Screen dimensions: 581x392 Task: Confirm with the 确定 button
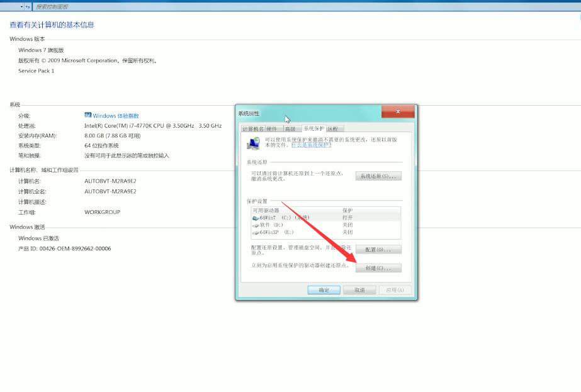pos(324,289)
